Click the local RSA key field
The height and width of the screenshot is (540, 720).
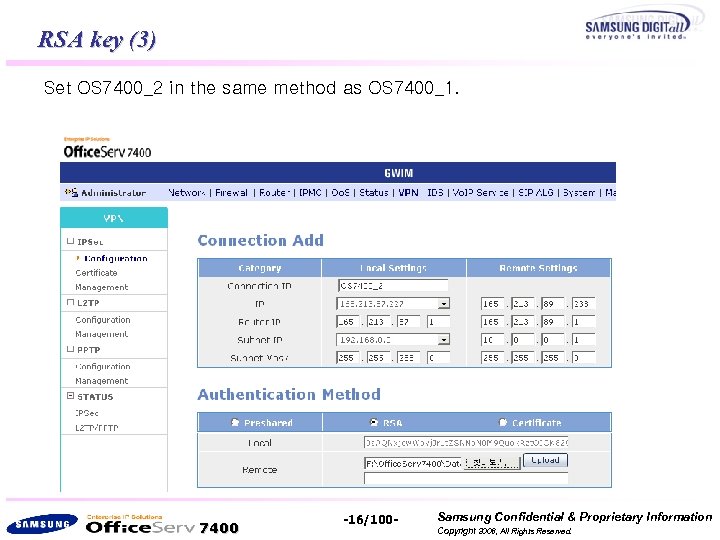click(466, 443)
